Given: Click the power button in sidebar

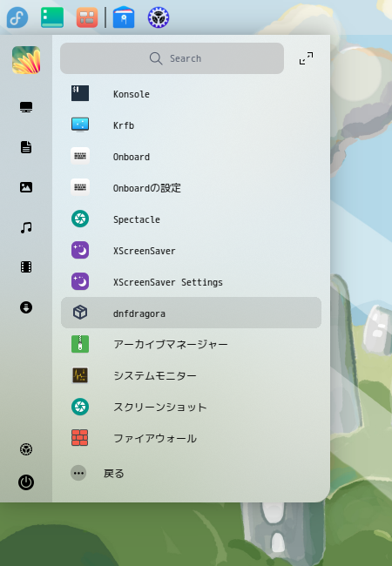Looking at the screenshot, I should [x=26, y=482].
